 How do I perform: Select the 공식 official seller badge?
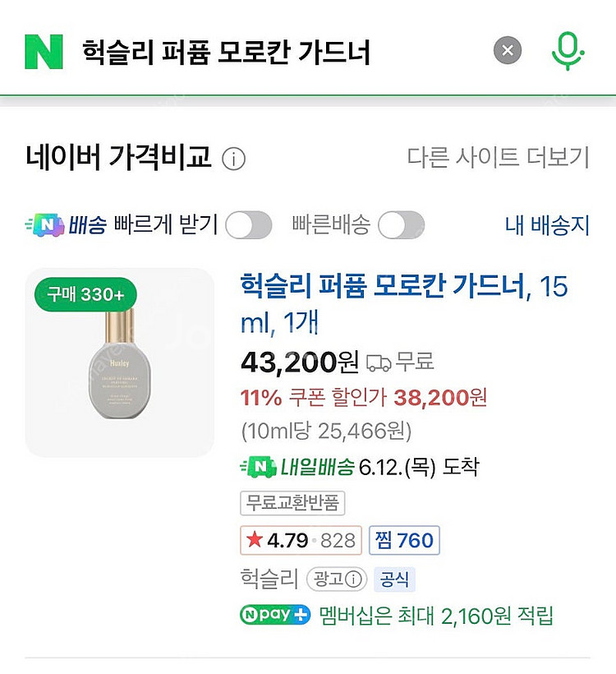pyautogui.click(x=396, y=579)
